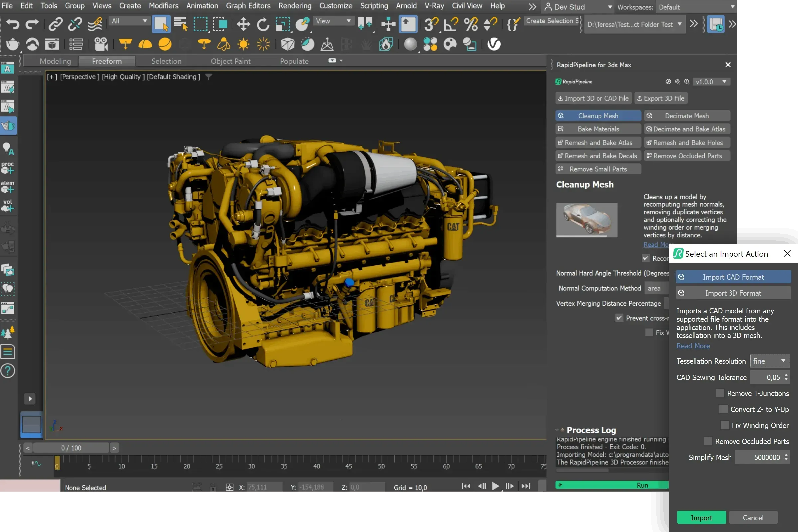This screenshot has height=532, width=798.
Task: Select the Rotate transform tool
Action: click(263, 24)
